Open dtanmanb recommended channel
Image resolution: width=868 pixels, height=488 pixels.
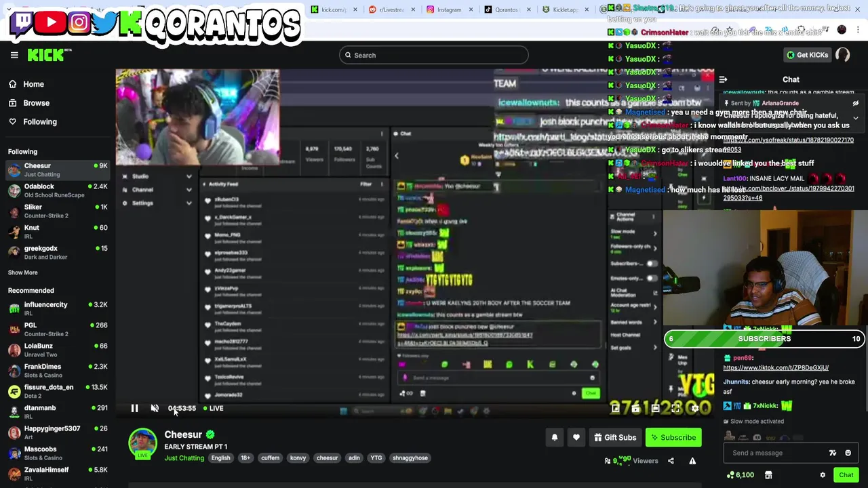tap(58, 411)
